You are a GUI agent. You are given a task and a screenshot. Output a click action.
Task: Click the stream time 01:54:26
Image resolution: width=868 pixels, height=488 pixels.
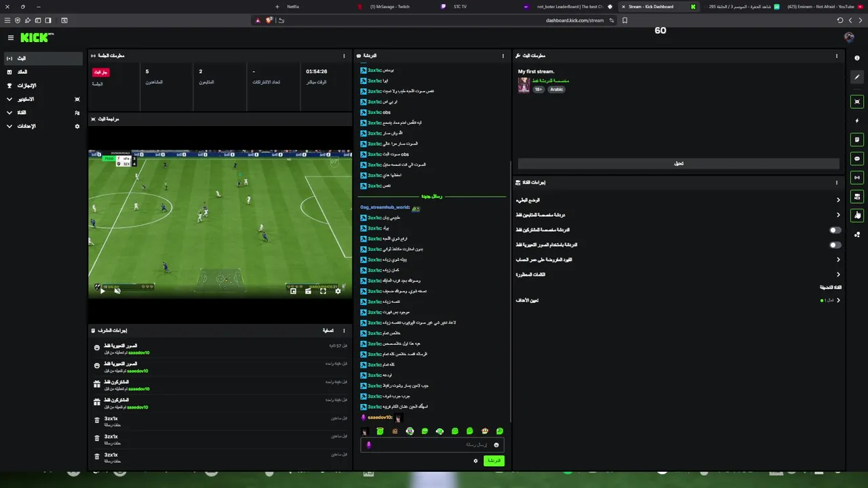317,71
